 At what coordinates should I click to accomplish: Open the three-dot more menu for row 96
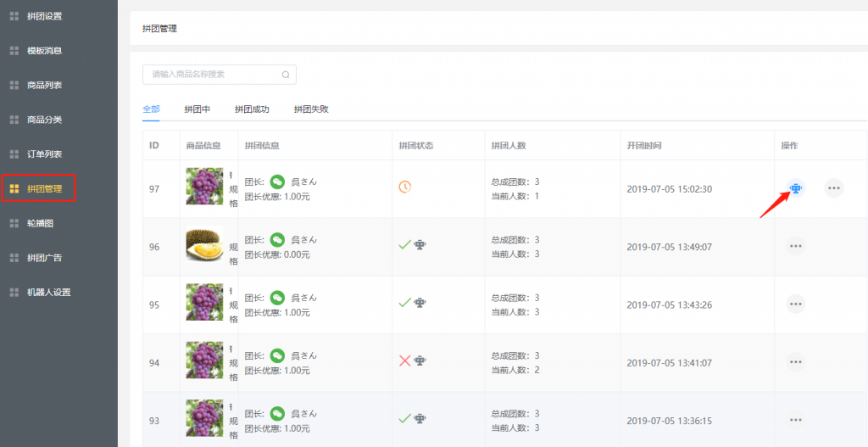[795, 246]
